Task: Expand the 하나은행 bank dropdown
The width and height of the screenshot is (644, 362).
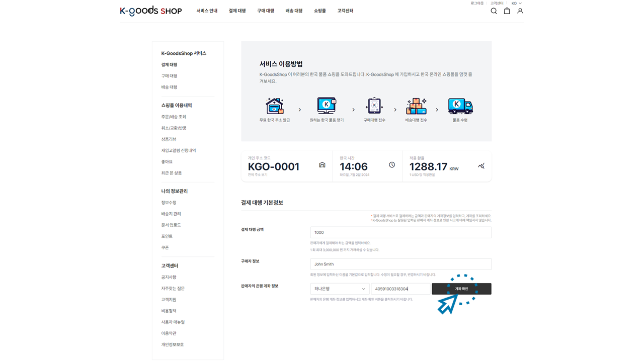Action: tap(340, 289)
